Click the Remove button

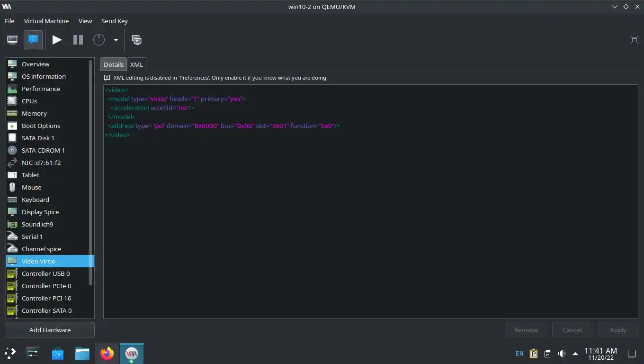click(x=526, y=330)
